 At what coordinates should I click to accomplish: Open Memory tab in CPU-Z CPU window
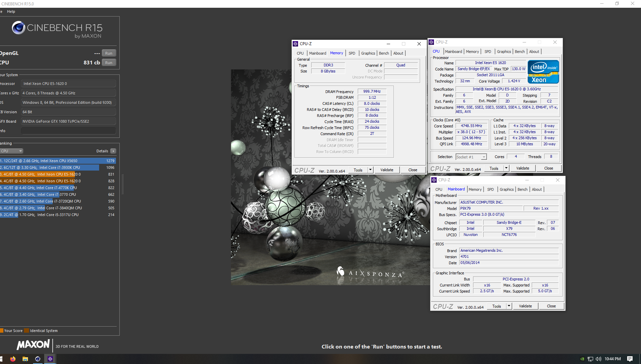(472, 52)
